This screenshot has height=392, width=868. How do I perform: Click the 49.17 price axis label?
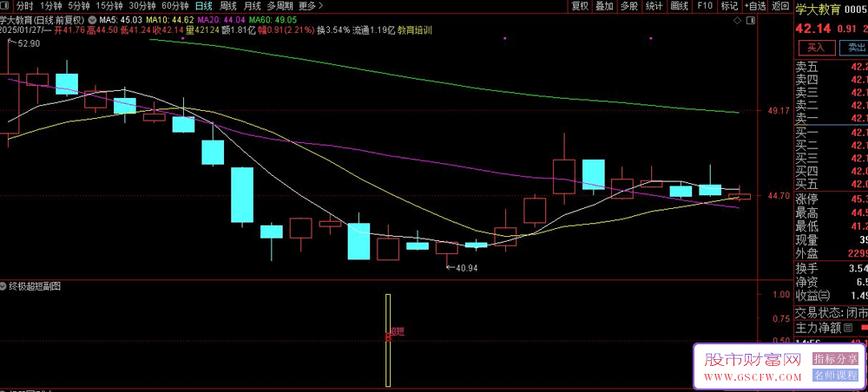(780, 111)
